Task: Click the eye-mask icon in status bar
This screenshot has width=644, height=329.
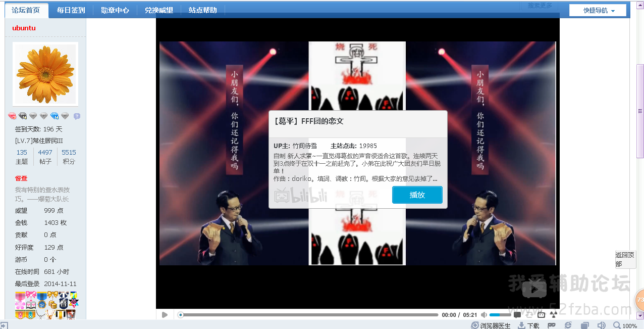Action: click(x=552, y=325)
